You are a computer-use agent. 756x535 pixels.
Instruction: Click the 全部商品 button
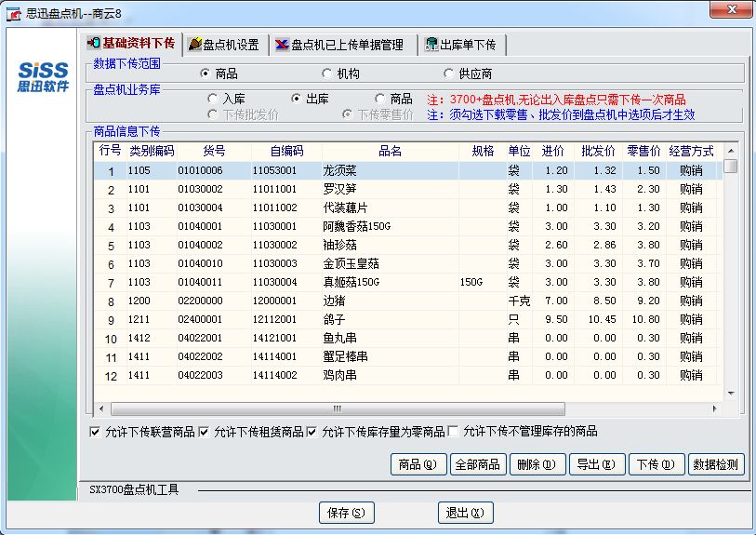click(x=476, y=464)
